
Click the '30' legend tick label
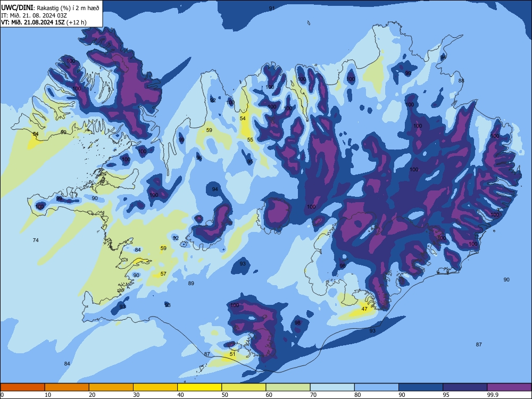click(x=136, y=395)
